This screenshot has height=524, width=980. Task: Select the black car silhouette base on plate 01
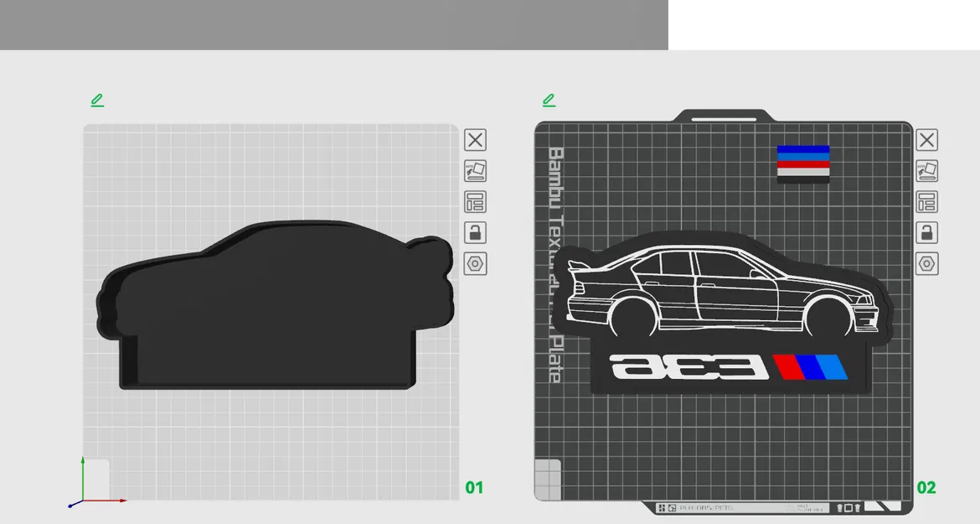point(275,306)
